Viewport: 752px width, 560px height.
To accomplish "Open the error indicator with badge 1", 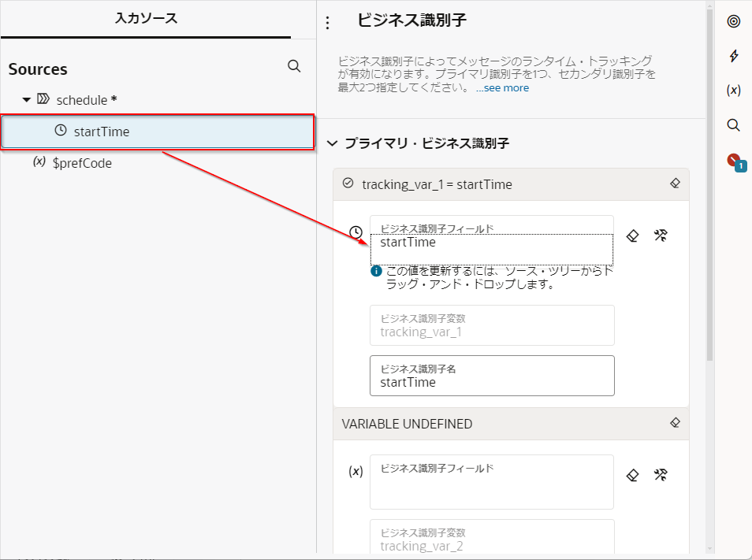I will [734, 161].
